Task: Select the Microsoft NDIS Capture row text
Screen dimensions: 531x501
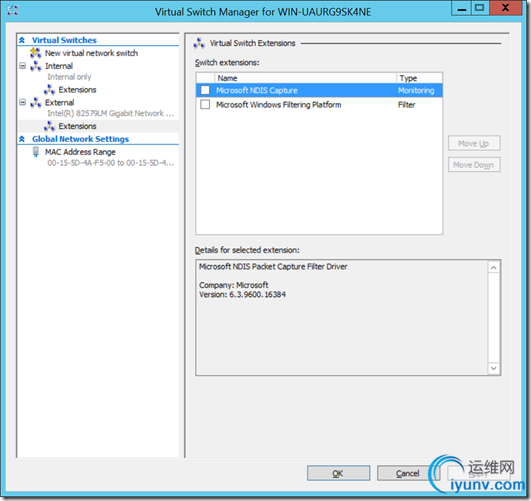Action: click(x=257, y=90)
